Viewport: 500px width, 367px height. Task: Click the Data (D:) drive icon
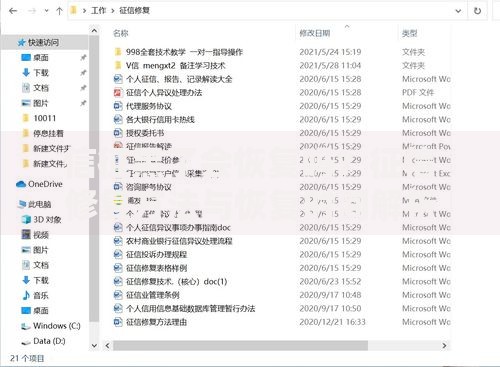point(26,342)
